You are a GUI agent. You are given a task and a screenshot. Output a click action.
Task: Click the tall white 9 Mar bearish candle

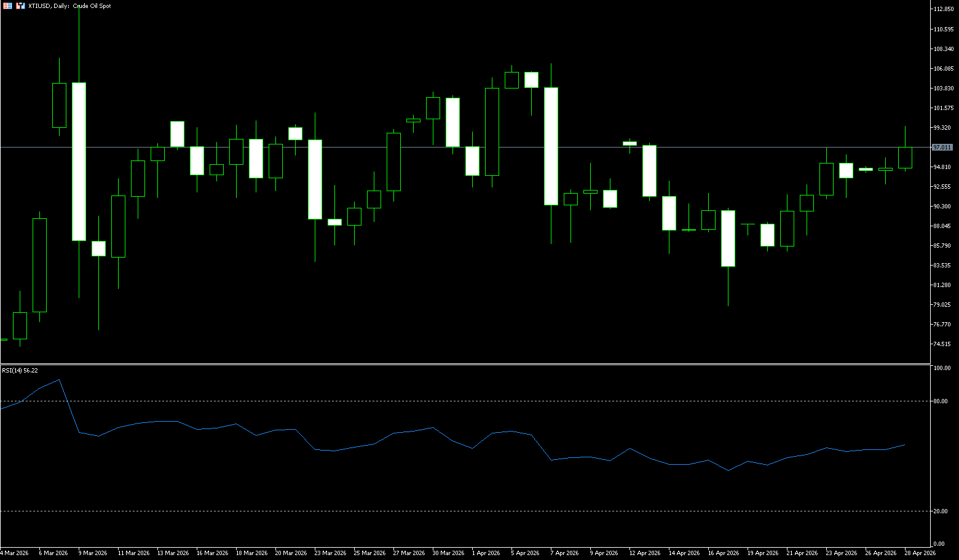click(79, 161)
